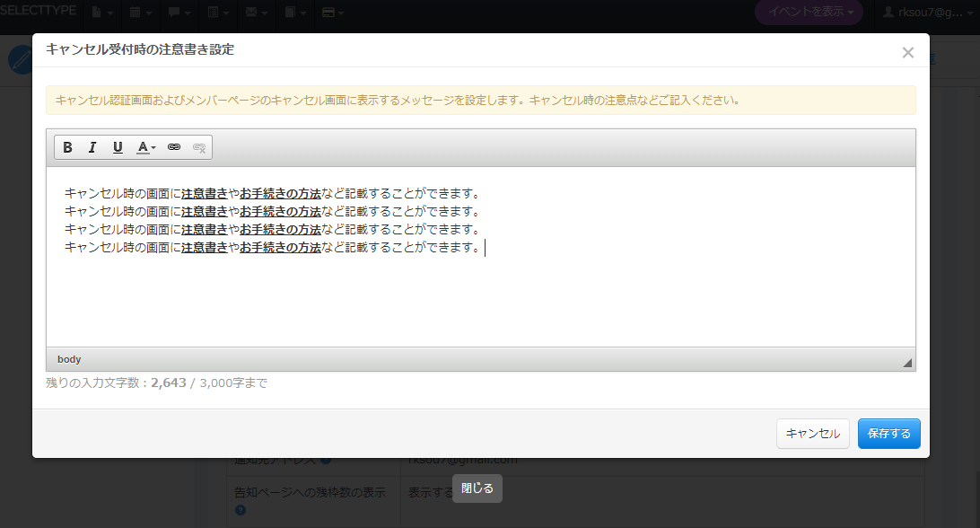Click the 閉じる tooltip button
This screenshot has height=528, width=980.
point(477,488)
